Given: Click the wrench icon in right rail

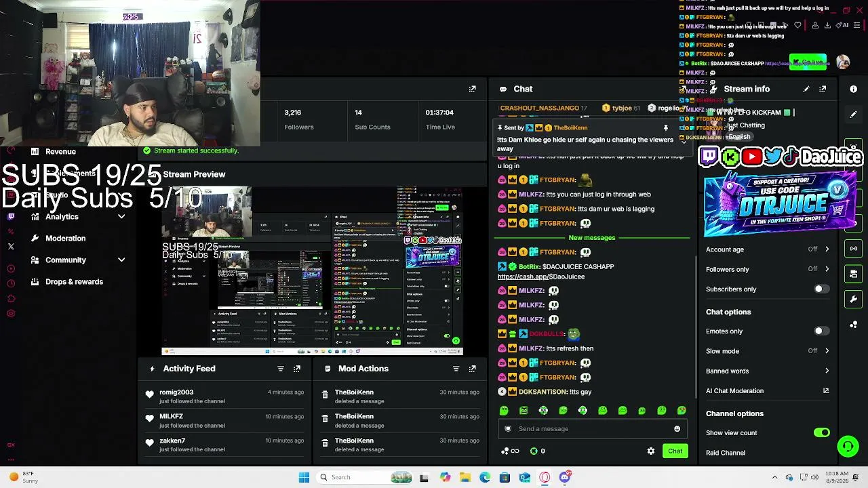Looking at the screenshot, I should (x=854, y=299).
